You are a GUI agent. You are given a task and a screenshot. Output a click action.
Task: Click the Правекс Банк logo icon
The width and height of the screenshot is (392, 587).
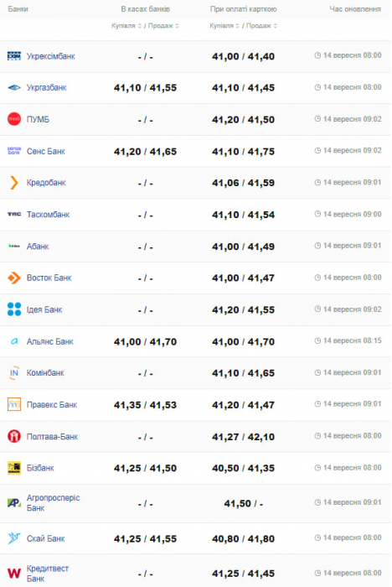coord(14,404)
